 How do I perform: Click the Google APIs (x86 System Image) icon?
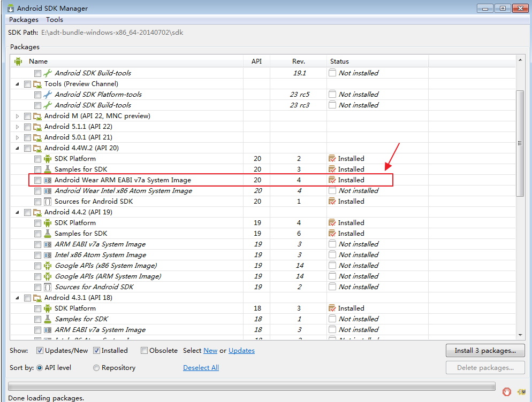[48, 266]
